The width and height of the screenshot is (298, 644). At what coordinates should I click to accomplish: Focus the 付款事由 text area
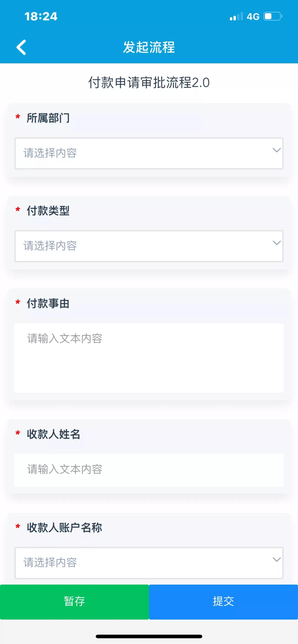tap(149, 358)
